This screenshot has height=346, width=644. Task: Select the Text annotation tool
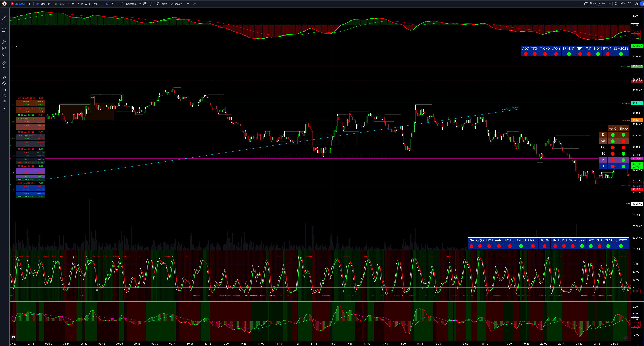pos(4,36)
